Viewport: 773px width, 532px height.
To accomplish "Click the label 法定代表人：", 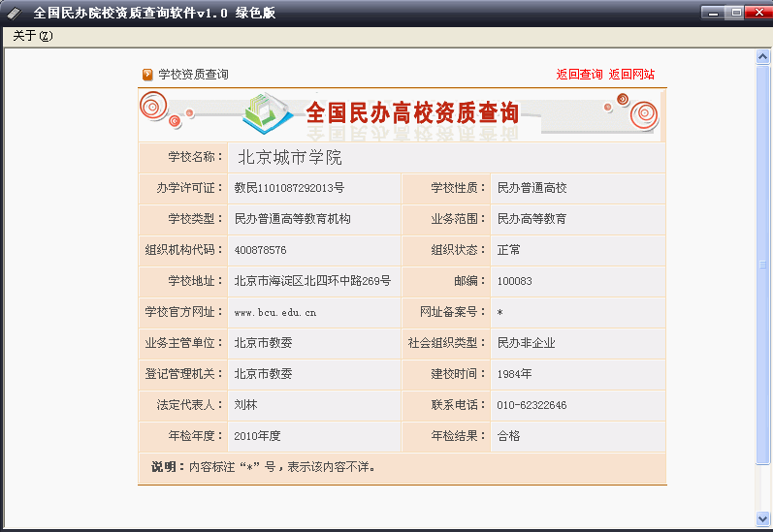I will click(x=190, y=405).
